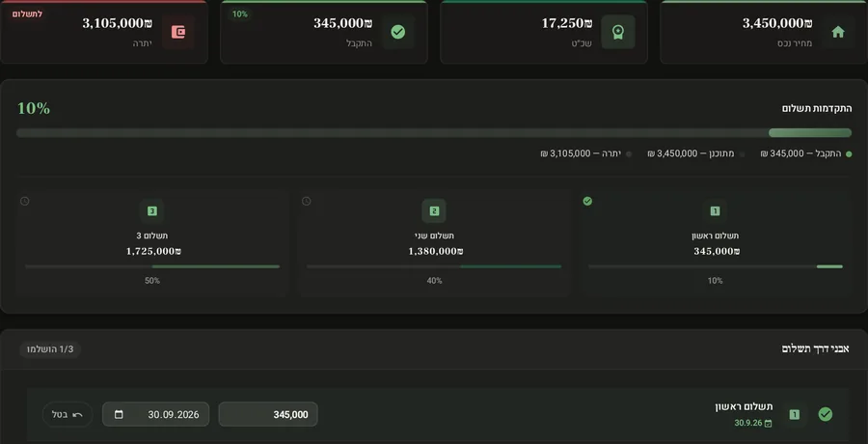Click the date field showing 30.09.2026
868x444 pixels.
coord(155,415)
